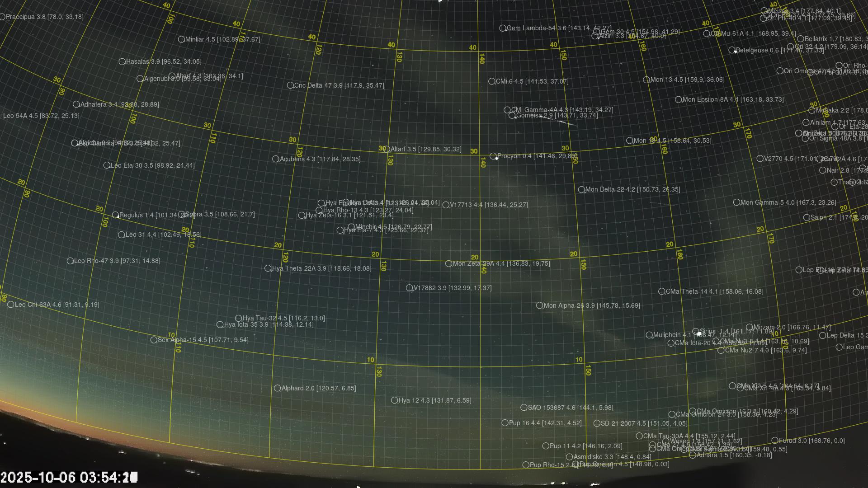868x488 pixels.
Task: Select the Hya 12 star marker
Action: [x=394, y=400]
